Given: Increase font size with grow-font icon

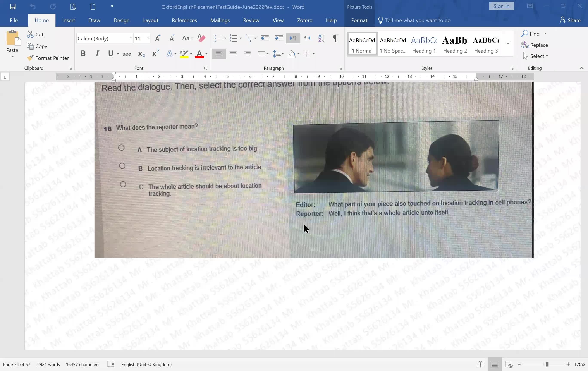Looking at the screenshot, I should [158, 38].
